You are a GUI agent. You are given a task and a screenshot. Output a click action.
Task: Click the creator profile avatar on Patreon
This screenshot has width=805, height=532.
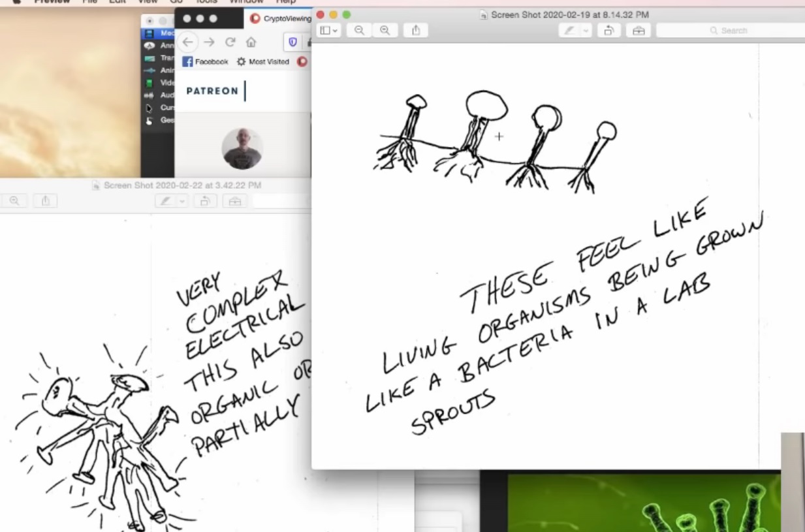pos(242,149)
